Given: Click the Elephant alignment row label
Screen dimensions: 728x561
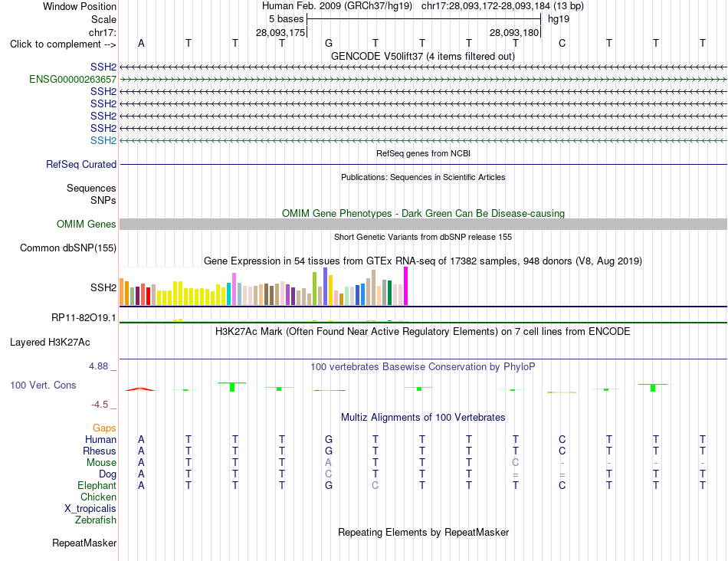Looking at the screenshot, I should coord(97,485).
